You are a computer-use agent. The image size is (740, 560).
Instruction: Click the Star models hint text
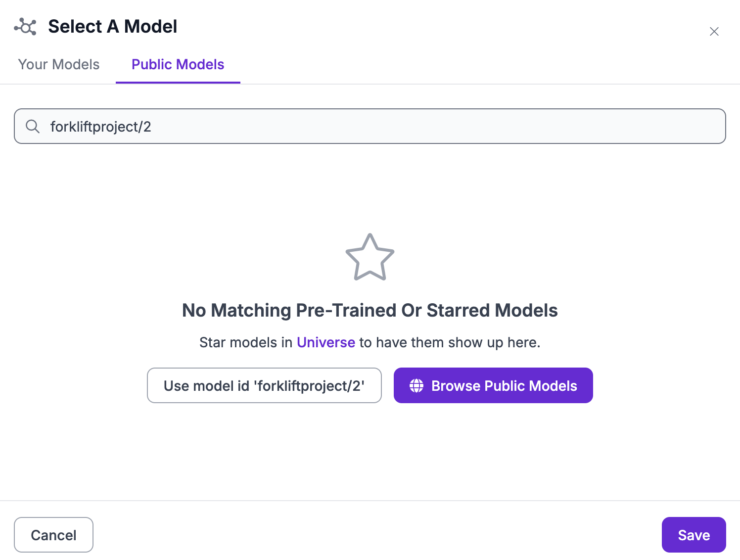370,342
